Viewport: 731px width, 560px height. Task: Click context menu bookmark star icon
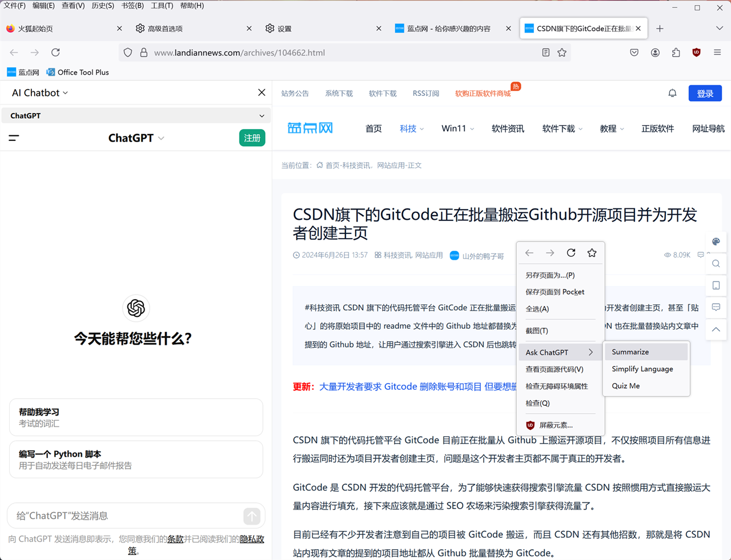[x=592, y=253]
